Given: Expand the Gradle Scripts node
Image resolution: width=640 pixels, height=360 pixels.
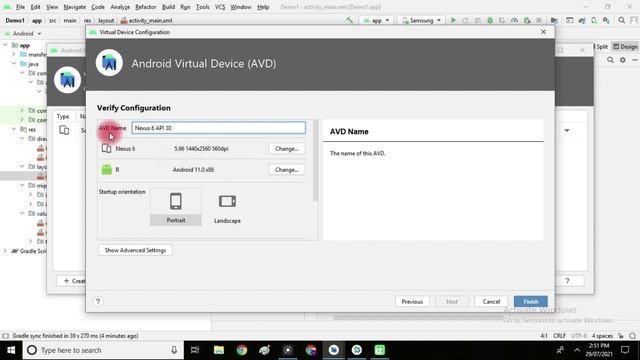Looking at the screenshot, I should click(5, 251).
